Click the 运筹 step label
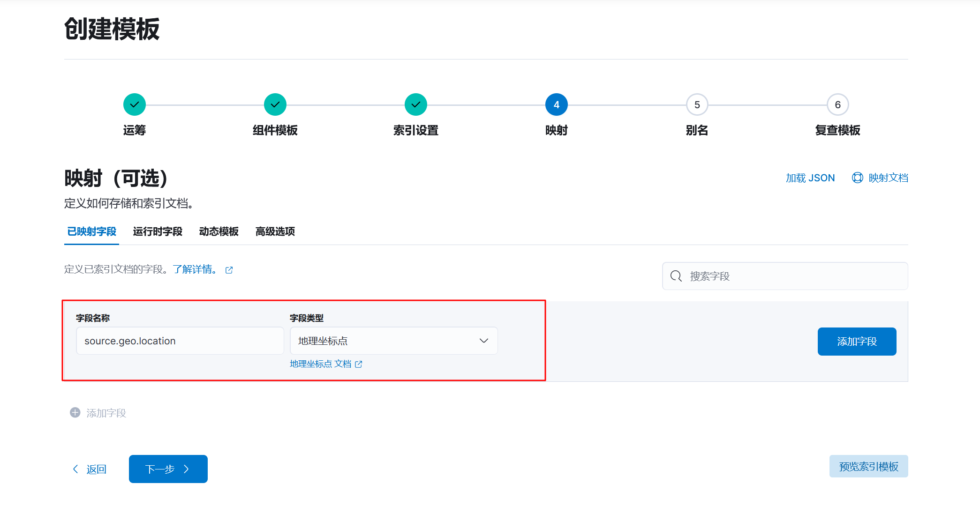Screen dimensions: 980x506 pos(135,130)
